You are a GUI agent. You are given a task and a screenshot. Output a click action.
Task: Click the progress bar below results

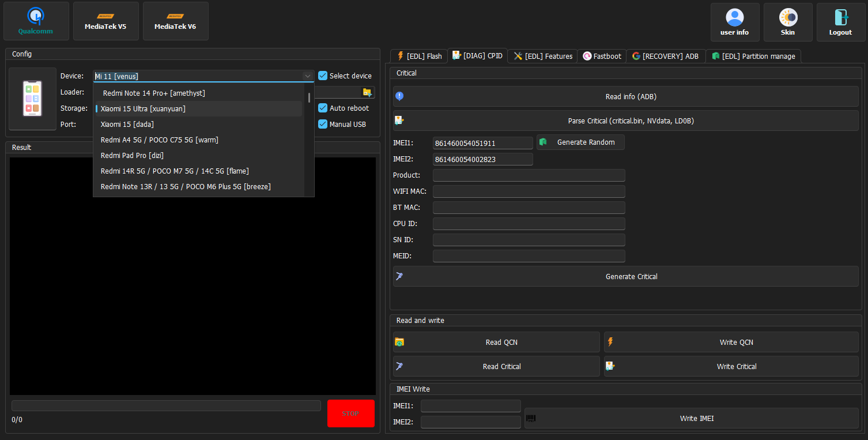[x=166, y=405]
